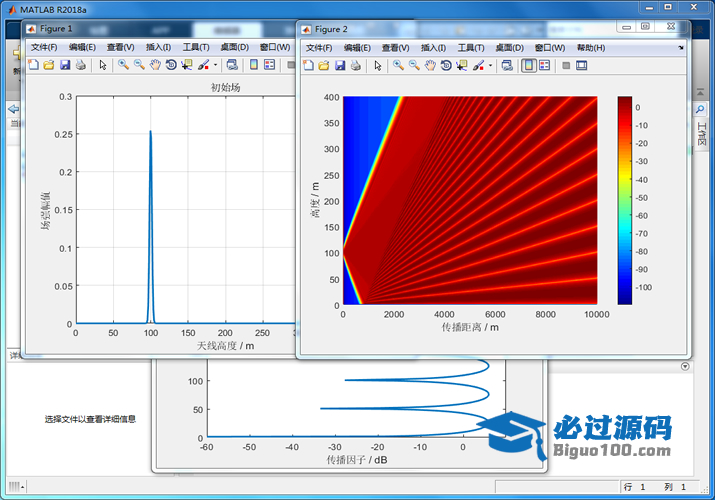Open Brush color dropdown arrow in Figure 1
715x500 pixels.
[x=215, y=66]
